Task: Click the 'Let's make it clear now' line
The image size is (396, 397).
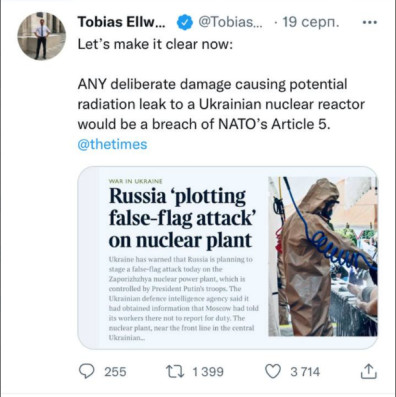Action: pos(155,44)
